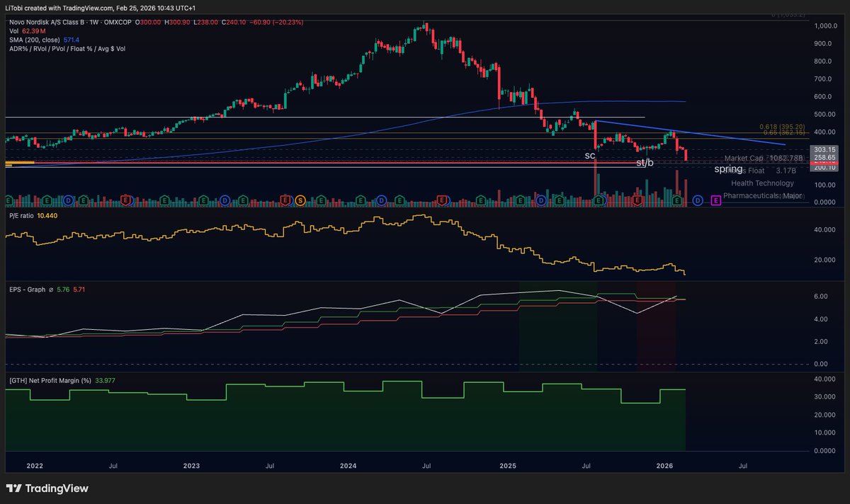Click the 200.10 price label on axis
850x504 pixels.
click(826, 167)
